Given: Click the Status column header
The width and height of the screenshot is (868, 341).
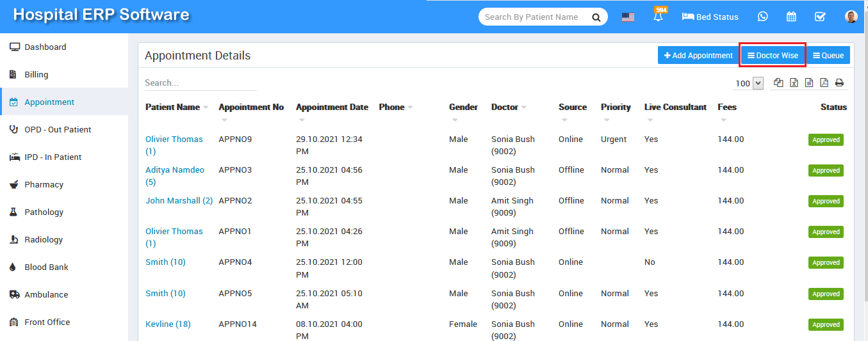Looking at the screenshot, I should tap(833, 107).
